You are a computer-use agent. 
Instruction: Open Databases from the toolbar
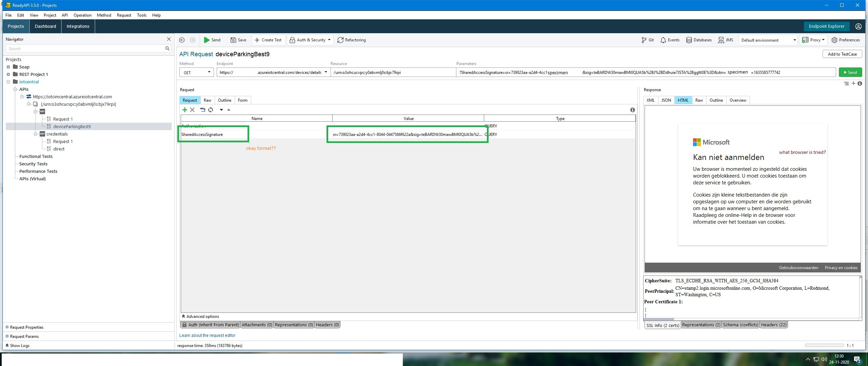tap(699, 40)
